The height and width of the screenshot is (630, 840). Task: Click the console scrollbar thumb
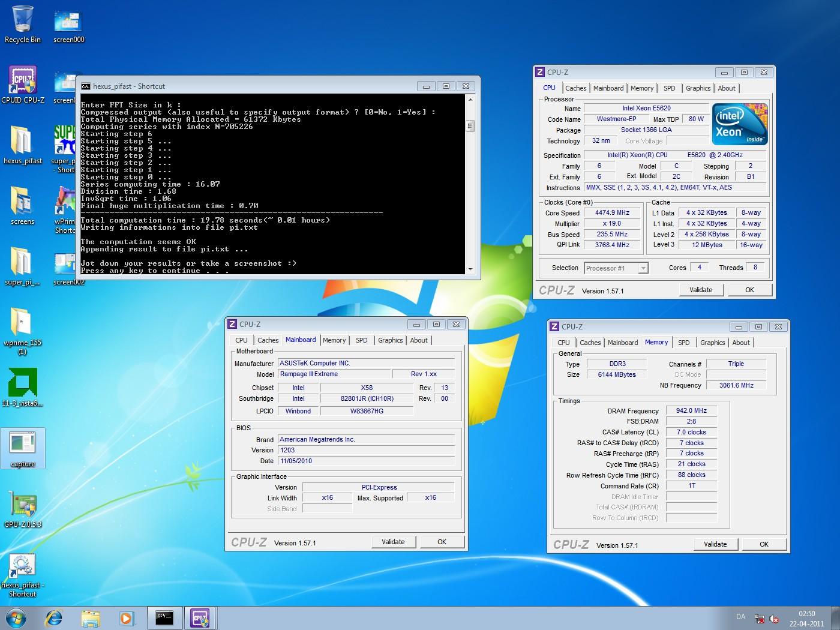tap(470, 125)
